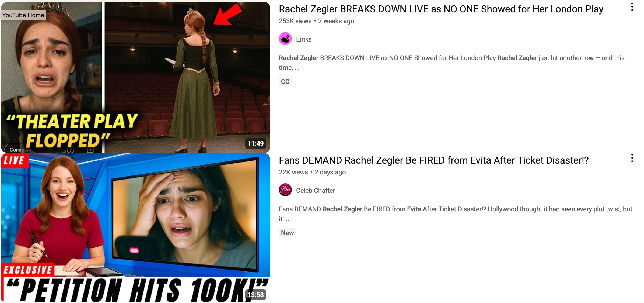Click description snippet of London Play video
This screenshot has height=303, width=644.
(x=451, y=63)
